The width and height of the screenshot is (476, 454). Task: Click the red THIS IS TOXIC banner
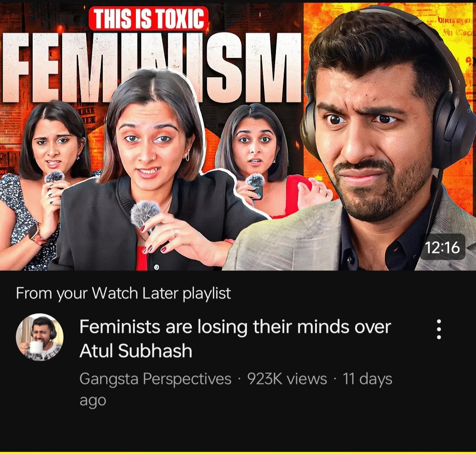pyautogui.click(x=149, y=19)
